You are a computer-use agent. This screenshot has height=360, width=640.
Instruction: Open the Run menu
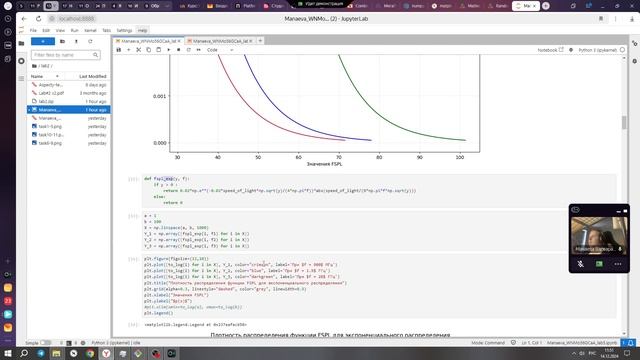point(74,30)
